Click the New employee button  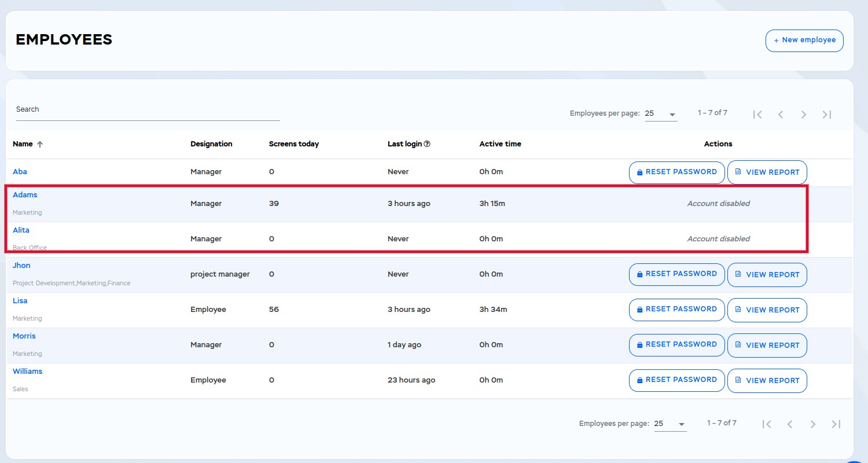point(804,41)
